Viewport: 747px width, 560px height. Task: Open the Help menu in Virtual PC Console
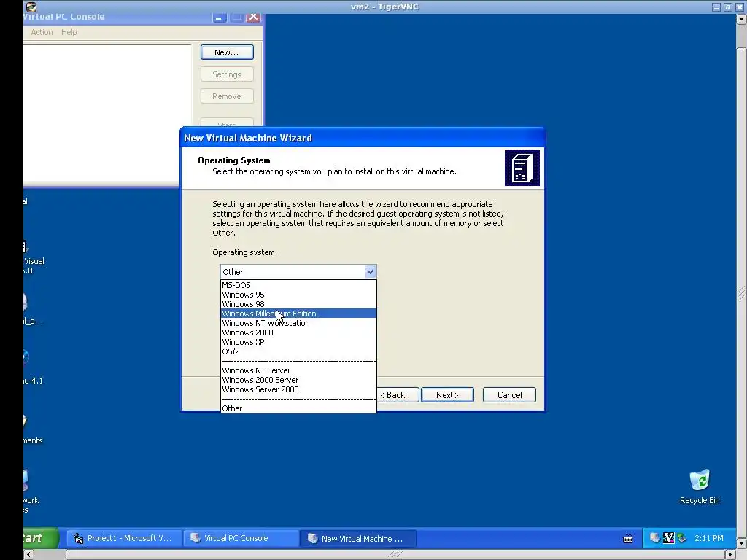coord(69,32)
